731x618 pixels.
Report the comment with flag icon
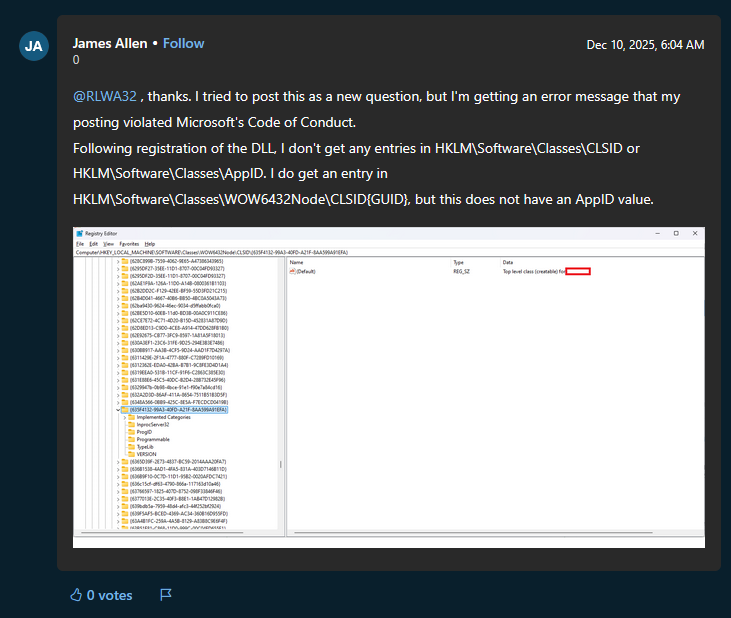click(x=166, y=595)
